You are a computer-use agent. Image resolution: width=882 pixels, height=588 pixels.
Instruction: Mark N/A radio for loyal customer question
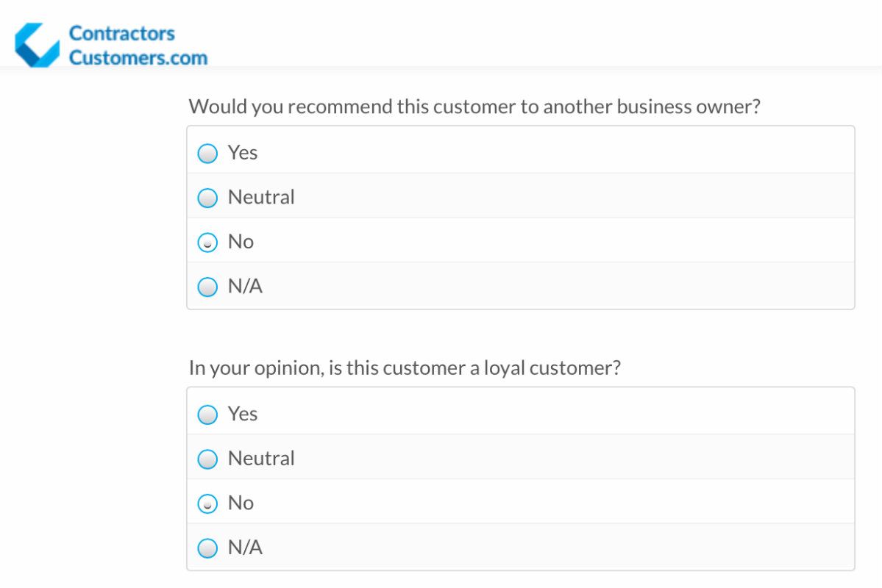(x=208, y=548)
